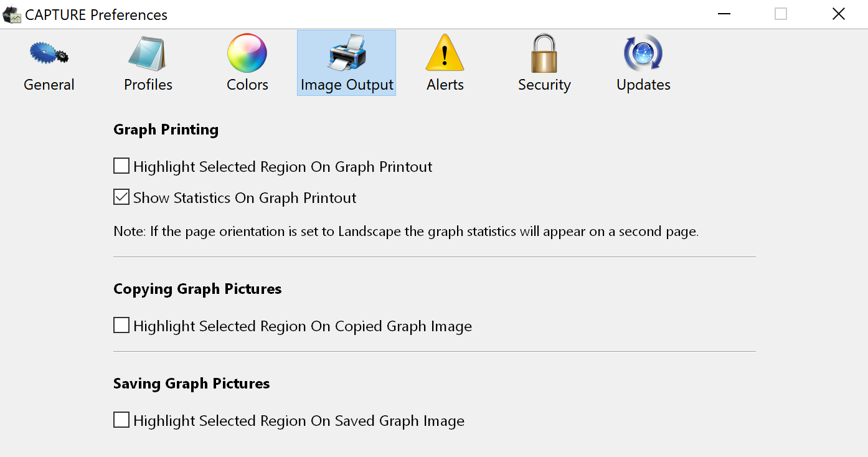Viewport: 868px width, 457px height.
Task: Click the Image Output printer icon
Action: click(347, 54)
